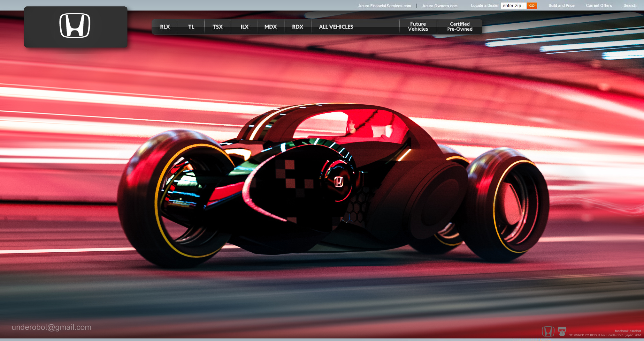
Task: View Current Offers link
Action: tap(599, 5)
